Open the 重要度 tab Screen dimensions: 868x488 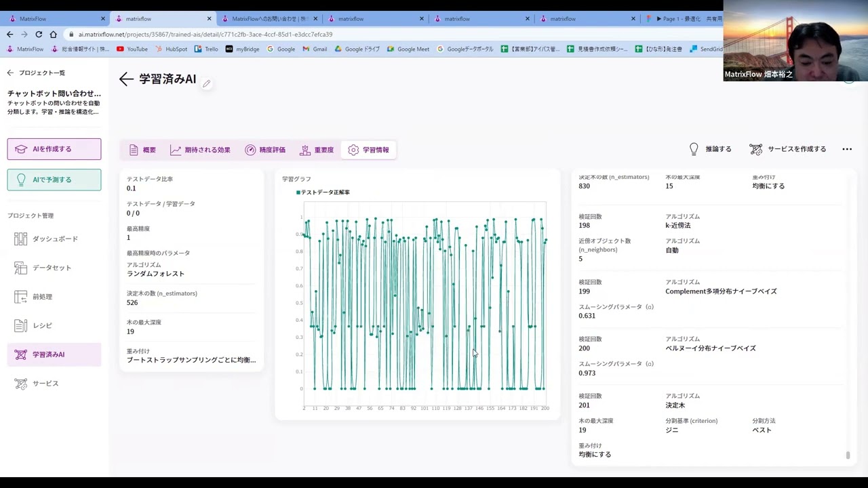317,150
